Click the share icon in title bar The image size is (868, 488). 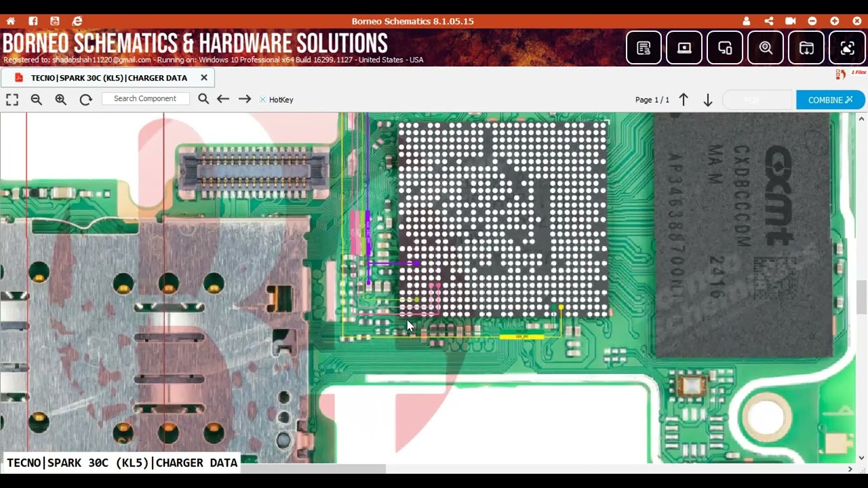tap(768, 21)
